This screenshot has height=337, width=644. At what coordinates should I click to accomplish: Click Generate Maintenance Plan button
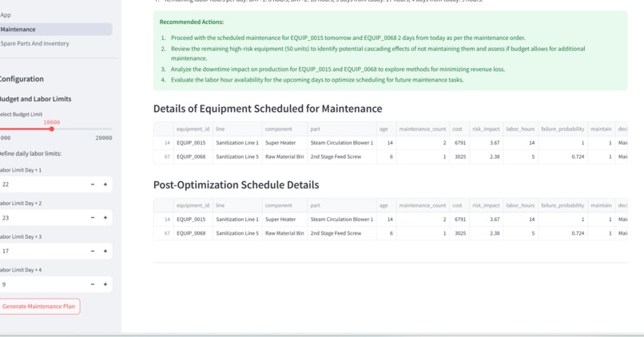click(x=38, y=306)
